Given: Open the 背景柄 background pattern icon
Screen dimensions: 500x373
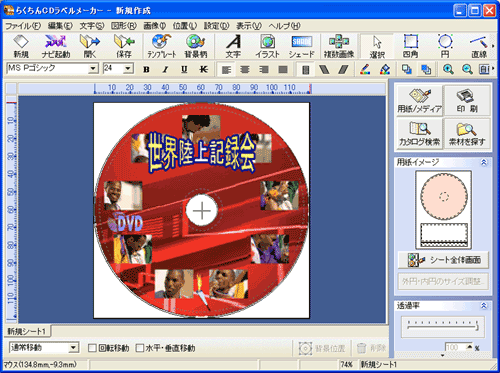Looking at the screenshot, I should [196, 46].
